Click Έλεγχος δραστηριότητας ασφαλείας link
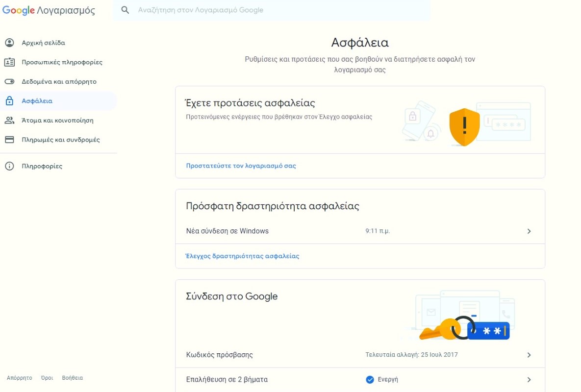Screen dimensions: 581x392 [x=242, y=256]
